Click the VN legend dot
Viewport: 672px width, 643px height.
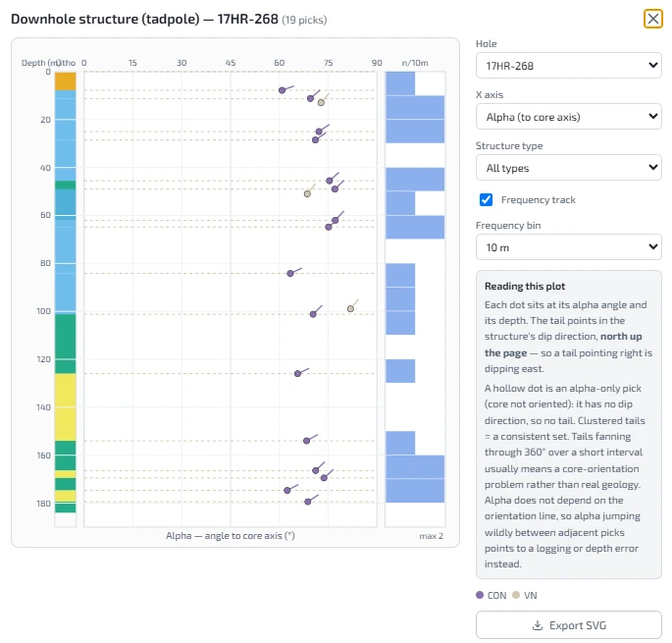coord(516,595)
